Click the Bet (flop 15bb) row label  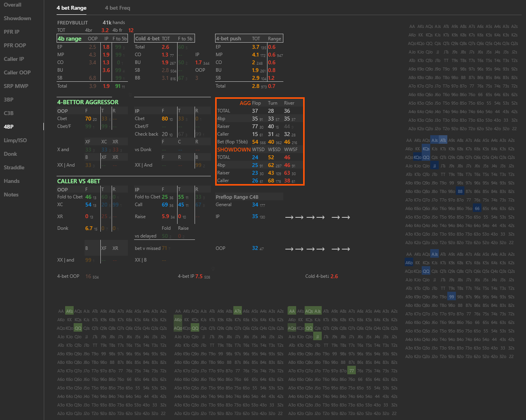click(x=232, y=142)
